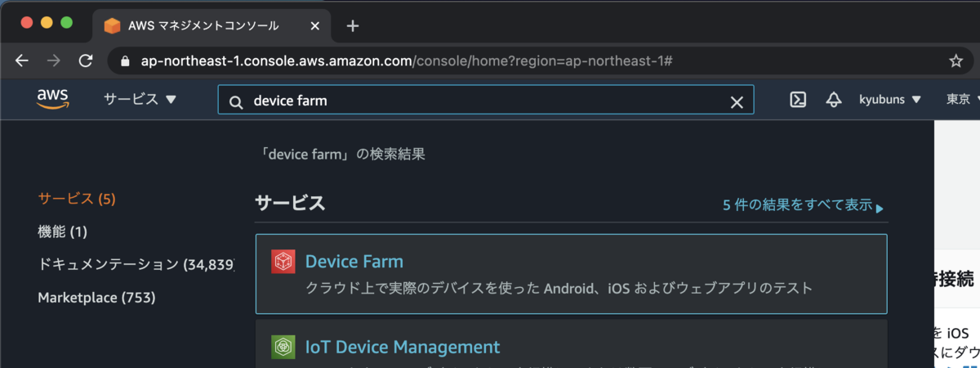Screen dimensions: 980x368
Task: Bookmark the page with star icon
Action: pos(955,61)
